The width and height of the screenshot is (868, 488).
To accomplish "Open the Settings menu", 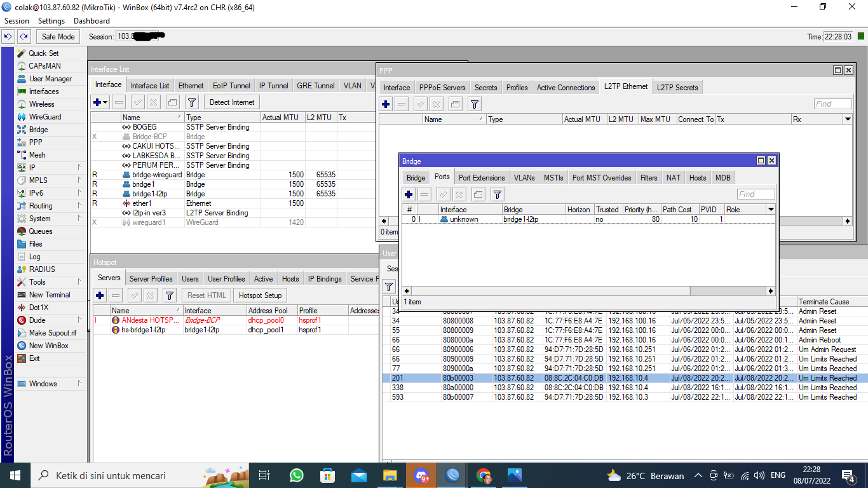I will pos(51,21).
